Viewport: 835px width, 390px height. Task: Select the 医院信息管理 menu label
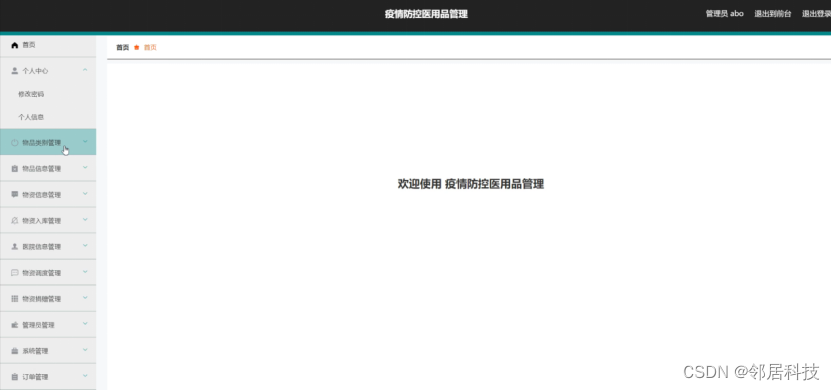coord(42,247)
